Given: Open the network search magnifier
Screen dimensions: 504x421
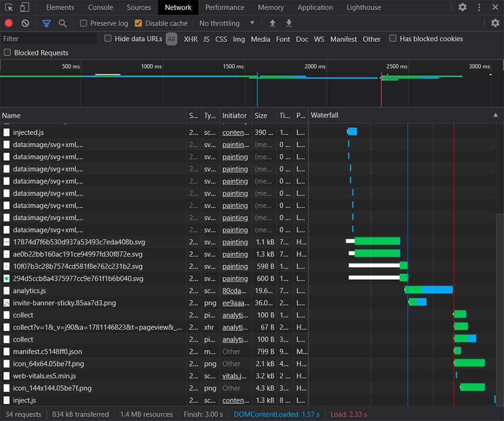Looking at the screenshot, I should tap(62, 23).
